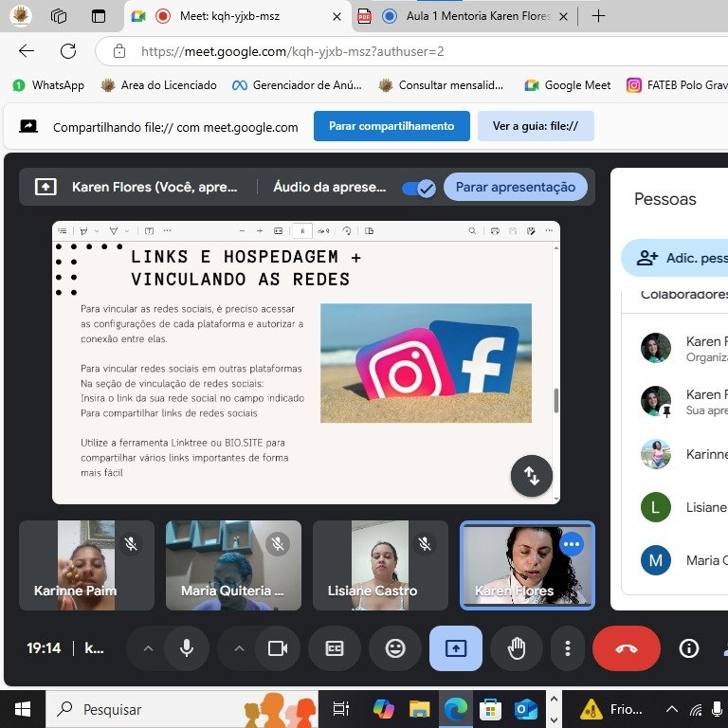728x728 pixels.
Task: Open PDF table of contents icon
Action: (63, 230)
